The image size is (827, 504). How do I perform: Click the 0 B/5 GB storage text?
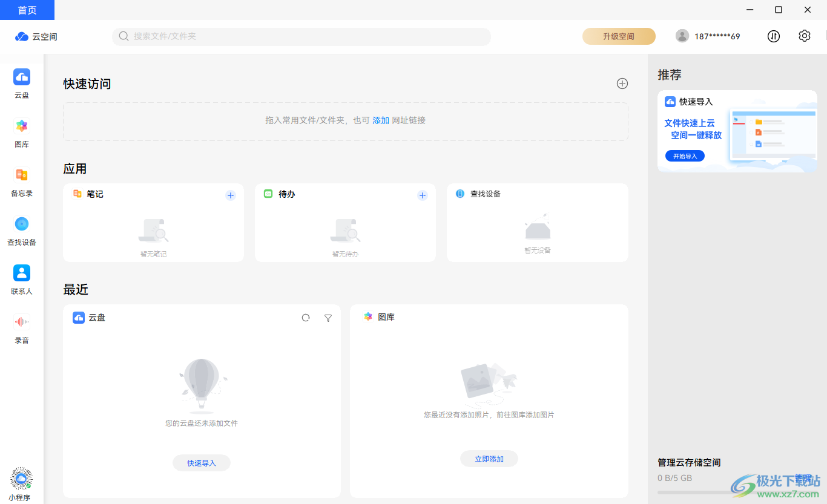674,478
